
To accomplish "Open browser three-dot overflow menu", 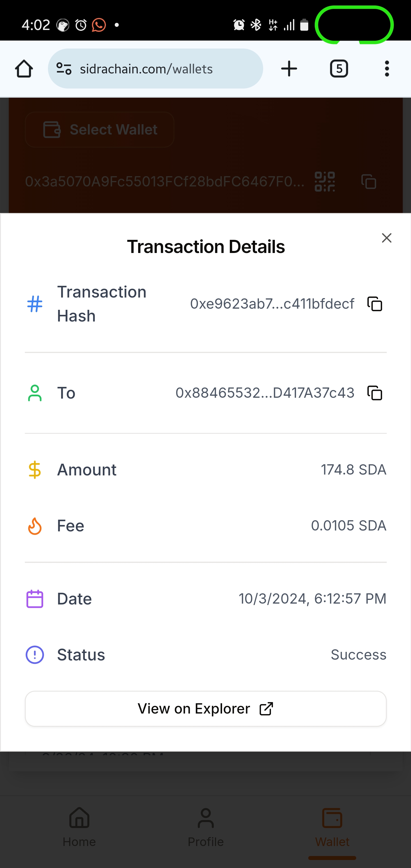I will [387, 69].
